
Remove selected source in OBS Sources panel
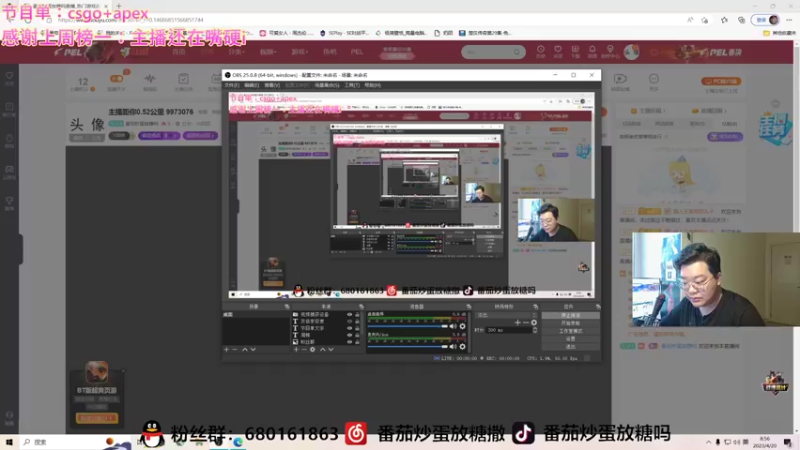[x=304, y=349]
